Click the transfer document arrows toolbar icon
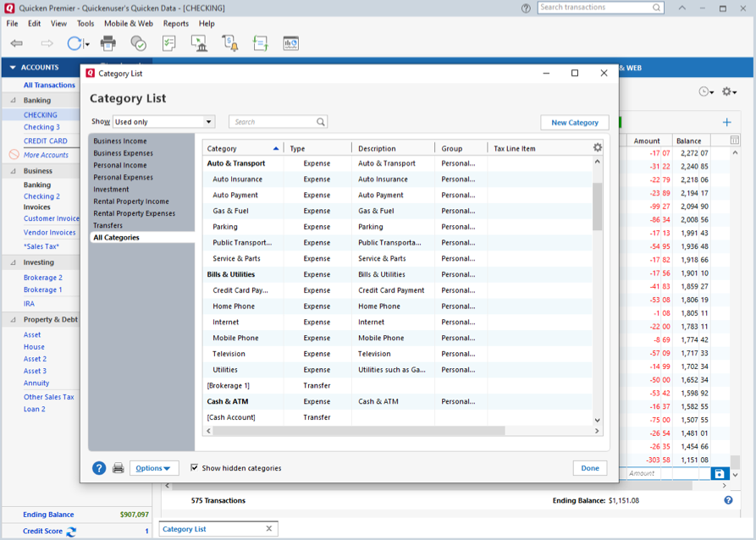This screenshot has width=756, height=540. 261,43
